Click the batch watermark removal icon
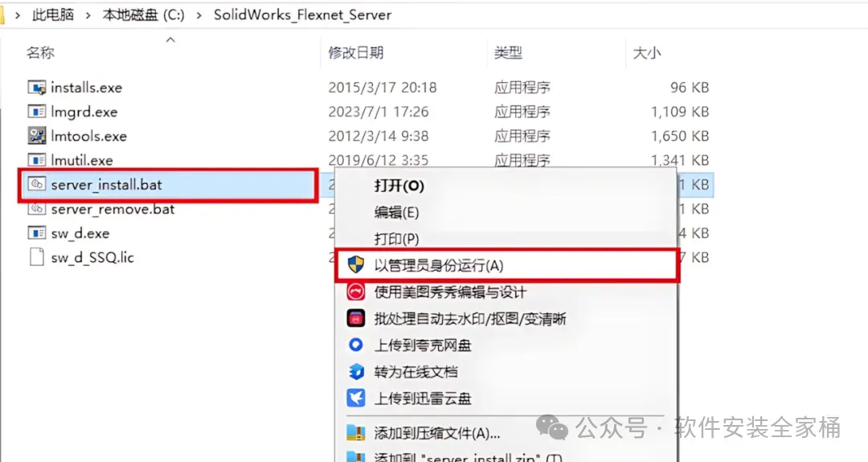868x462 pixels. point(356,318)
